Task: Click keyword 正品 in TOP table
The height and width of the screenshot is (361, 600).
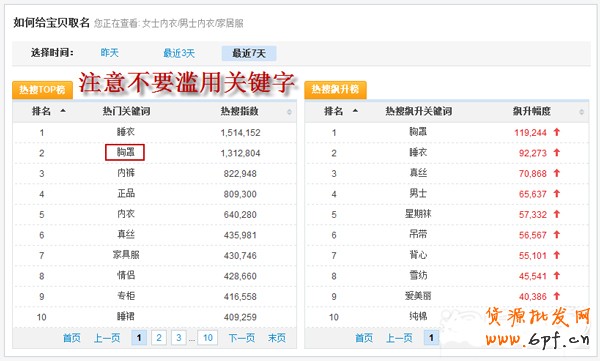Action: (126, 193)
